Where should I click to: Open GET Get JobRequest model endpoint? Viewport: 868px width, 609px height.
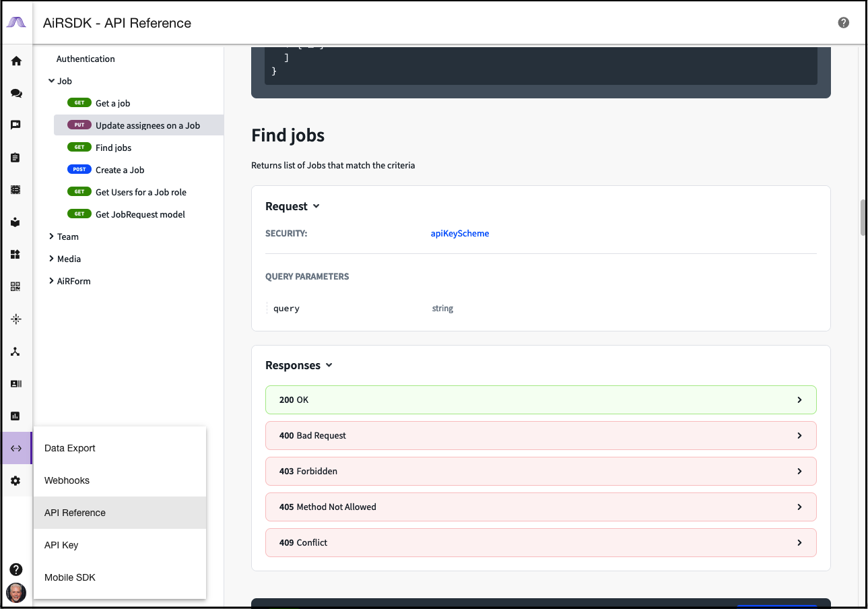[139, 214]
